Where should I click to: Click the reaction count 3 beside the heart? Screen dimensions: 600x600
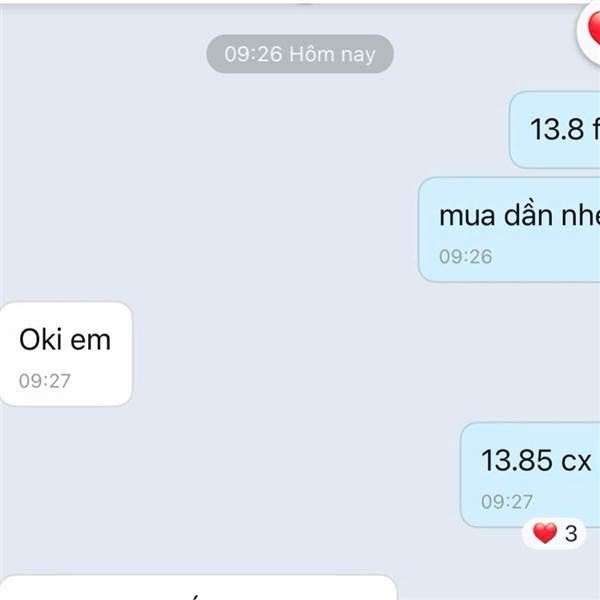(x=571, y=533)
